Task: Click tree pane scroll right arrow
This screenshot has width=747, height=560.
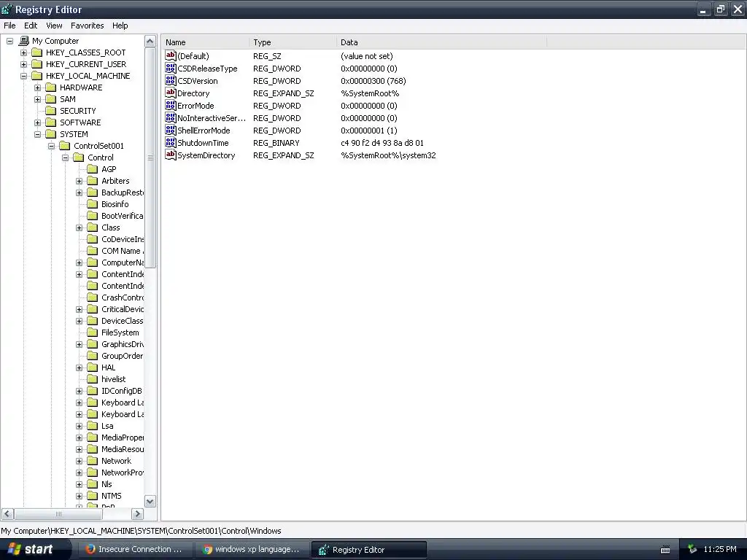Action: tap(138, 514)
